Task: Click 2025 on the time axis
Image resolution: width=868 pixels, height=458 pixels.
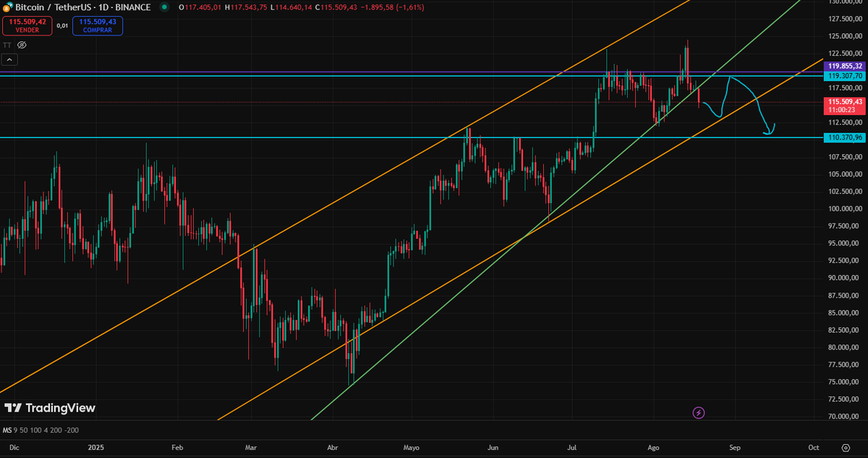Action: coord(95,447)
